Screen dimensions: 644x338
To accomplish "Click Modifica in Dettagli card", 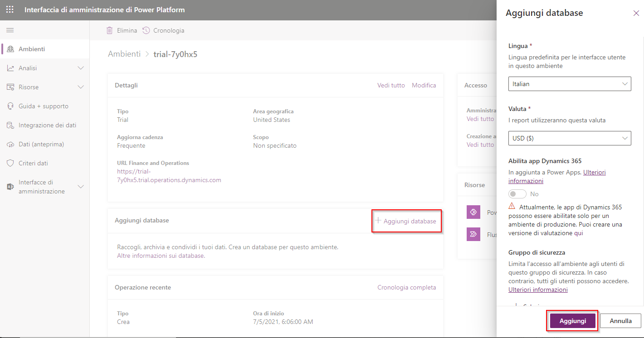I will 424,85.
